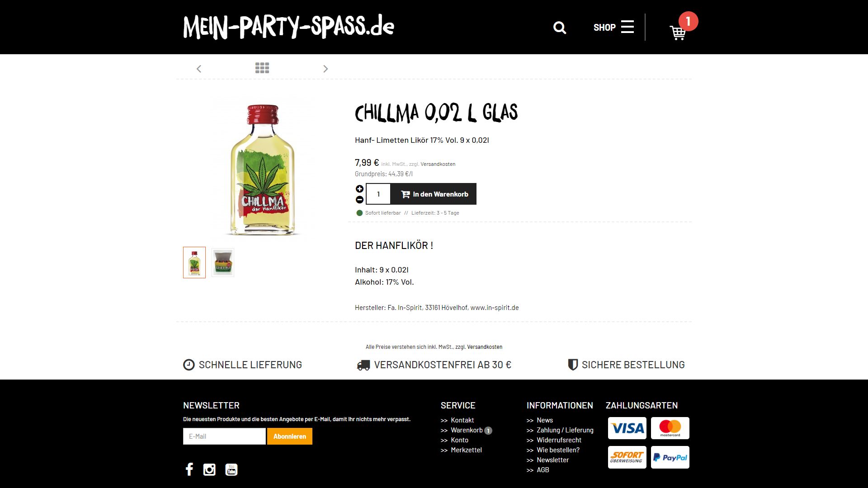Increase quantity with plus icon

(359, 189)
